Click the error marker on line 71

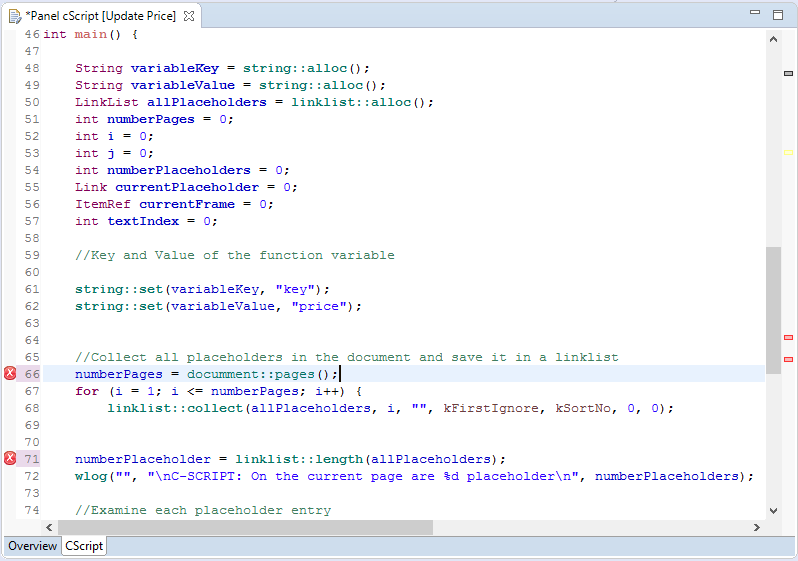coord(10,459)
